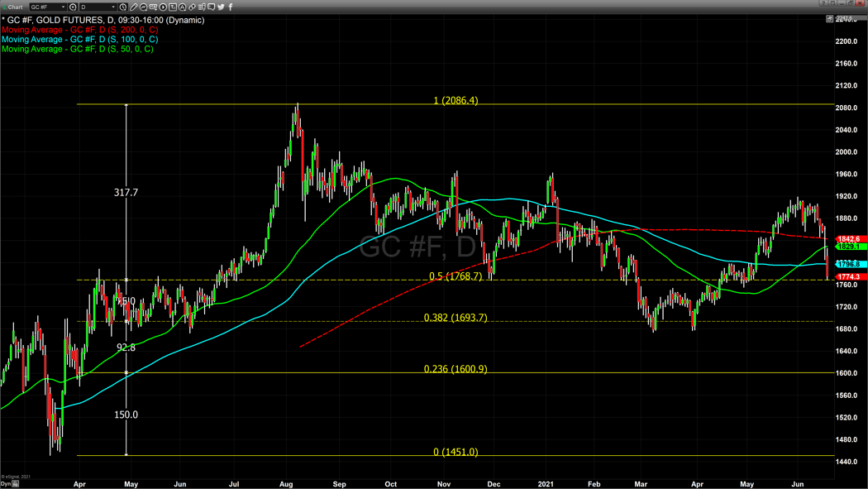Screen dimensions: 868x489
Task: Open the time template clock icon
Action: pos(123,7)
